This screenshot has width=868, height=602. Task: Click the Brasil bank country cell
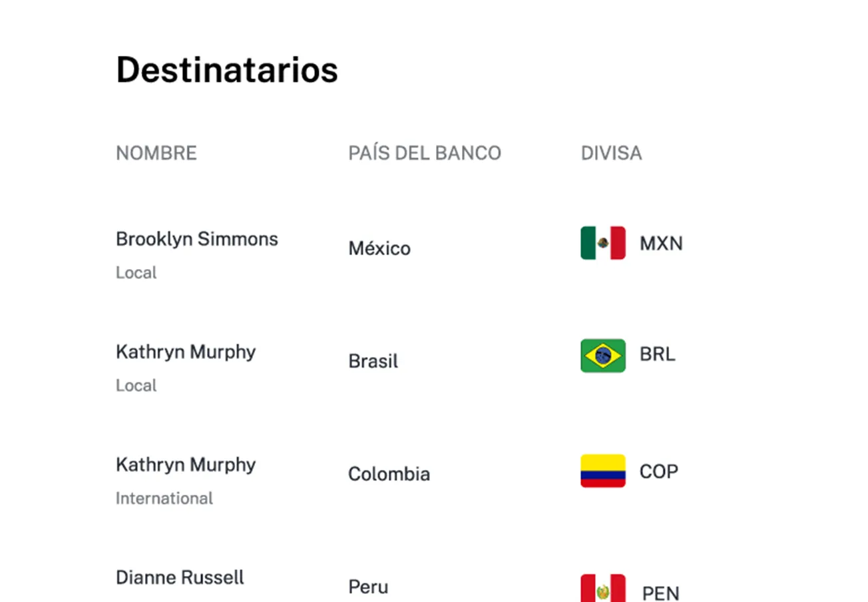[x=373, y=362]
